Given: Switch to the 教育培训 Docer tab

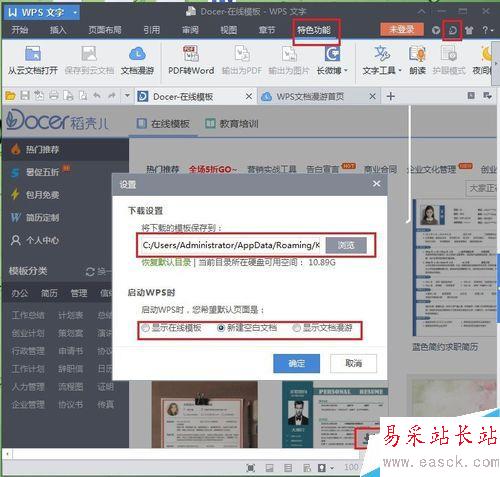Looking at the screenshot, I should tap(232, 124).
